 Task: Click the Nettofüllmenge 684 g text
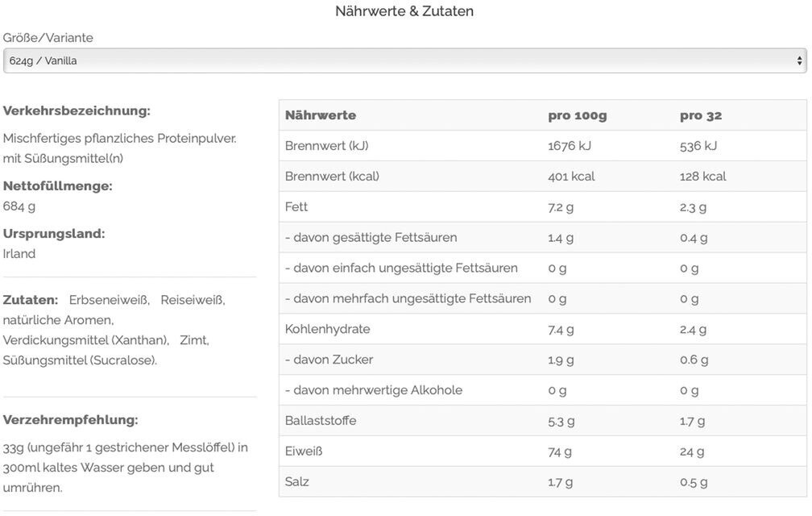[x=19, y=206]
